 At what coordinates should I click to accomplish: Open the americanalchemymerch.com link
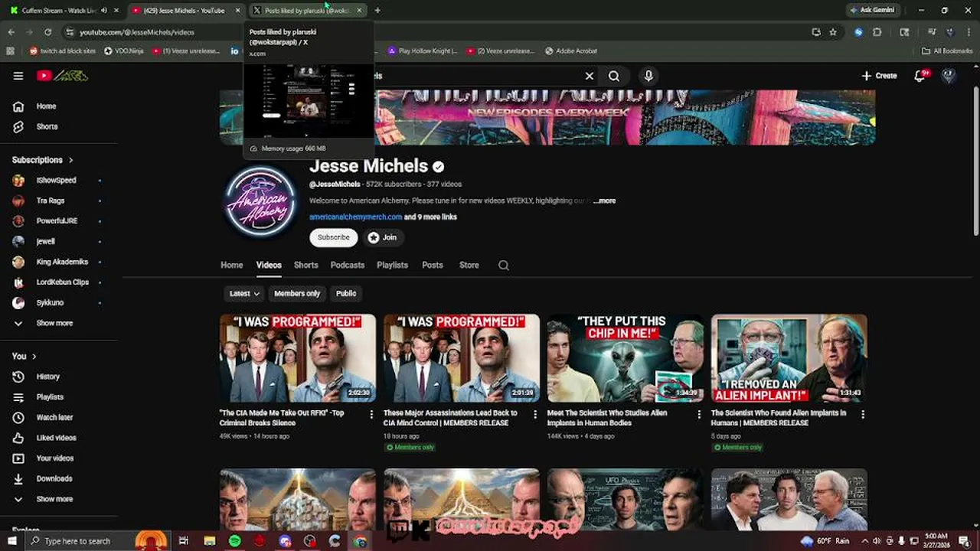(x=355, y=217)
